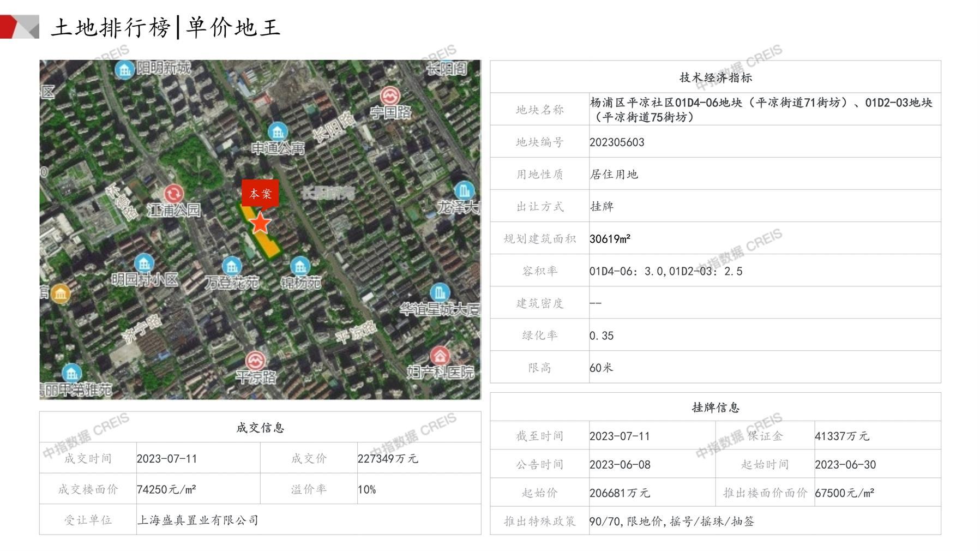Viewport: 980px width, 551px height.
Task: Click the 成交信息 section header
Action: pyautogui.click(x=260, y=428)
